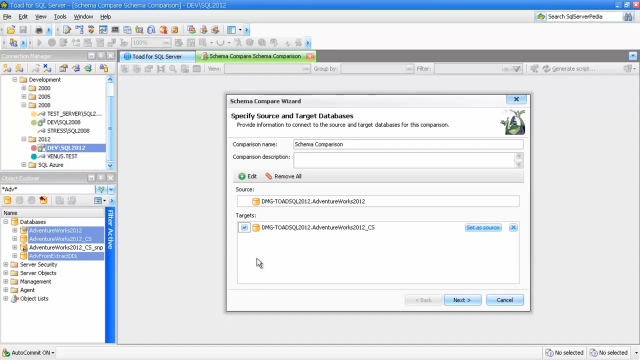Select the Agent tree item

click(x=27, y=290)
